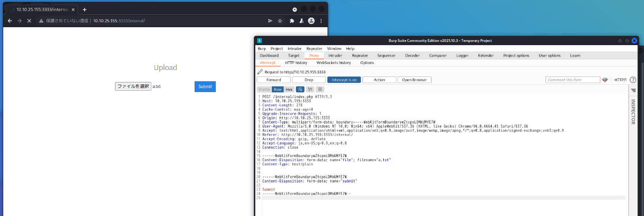Click the Content-Length: 278 header line
This screenshot has width=644, height=216.
282,105
